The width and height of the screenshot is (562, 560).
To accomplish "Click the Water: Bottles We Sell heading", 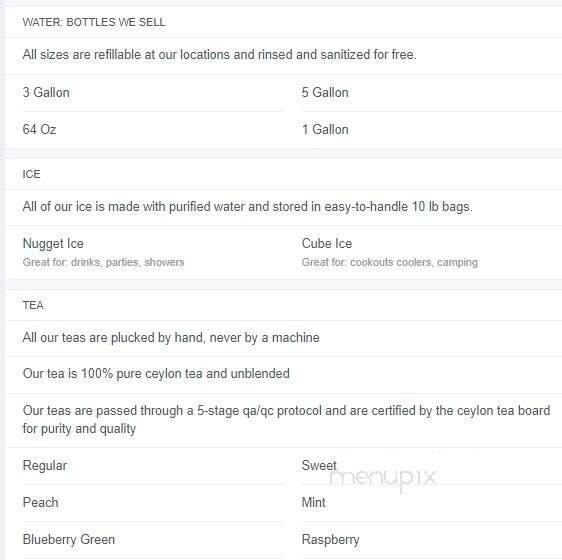I will point(94,22).
